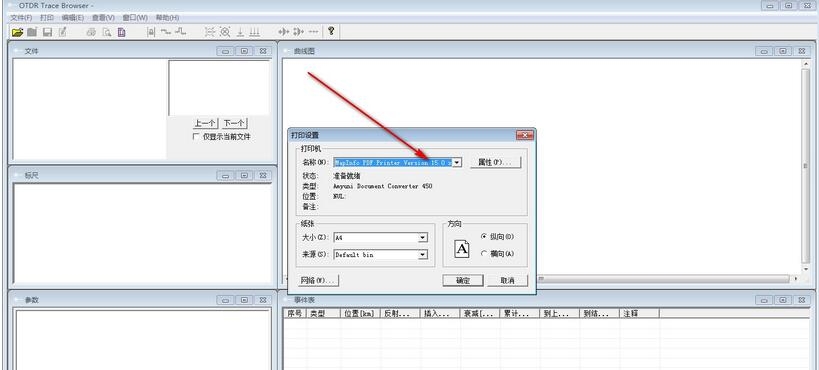Open the printer name dropdown list
This screenshot has height=370, width=819.
tap(457, 163)
